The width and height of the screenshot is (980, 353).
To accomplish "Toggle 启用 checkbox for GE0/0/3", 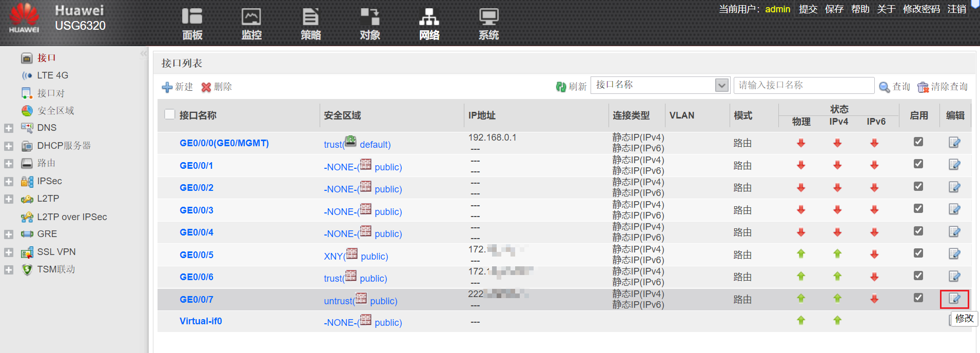I will coord(918,208).
